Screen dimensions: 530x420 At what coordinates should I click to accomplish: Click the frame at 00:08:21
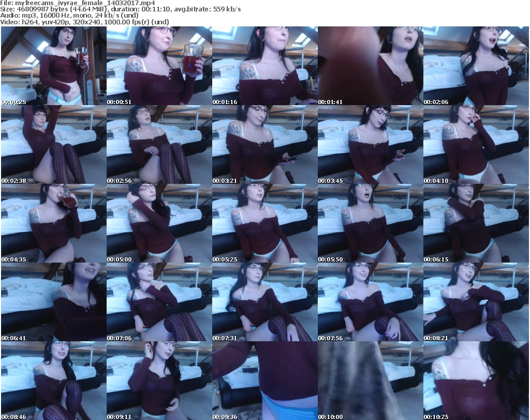(476, 302)
